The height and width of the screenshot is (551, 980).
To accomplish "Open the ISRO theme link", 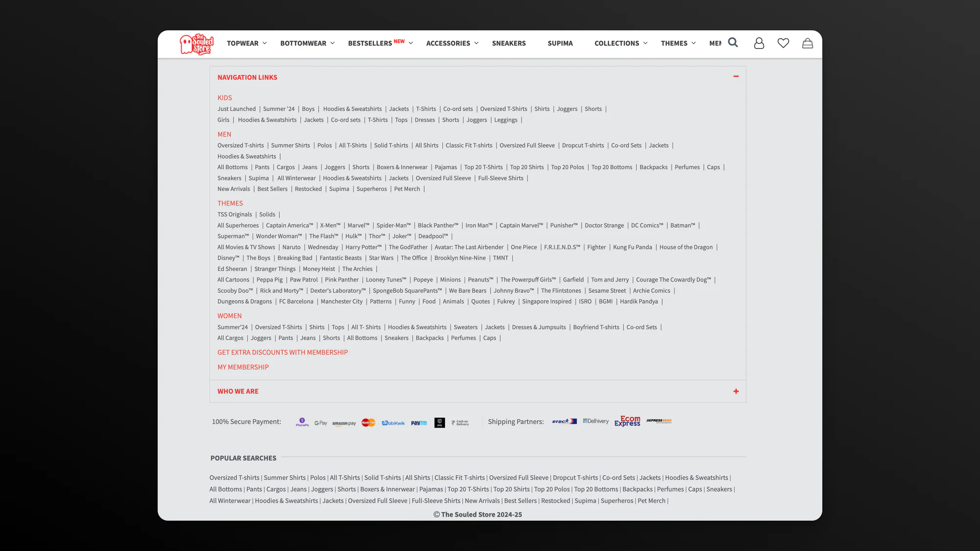I will coord(585,301).
